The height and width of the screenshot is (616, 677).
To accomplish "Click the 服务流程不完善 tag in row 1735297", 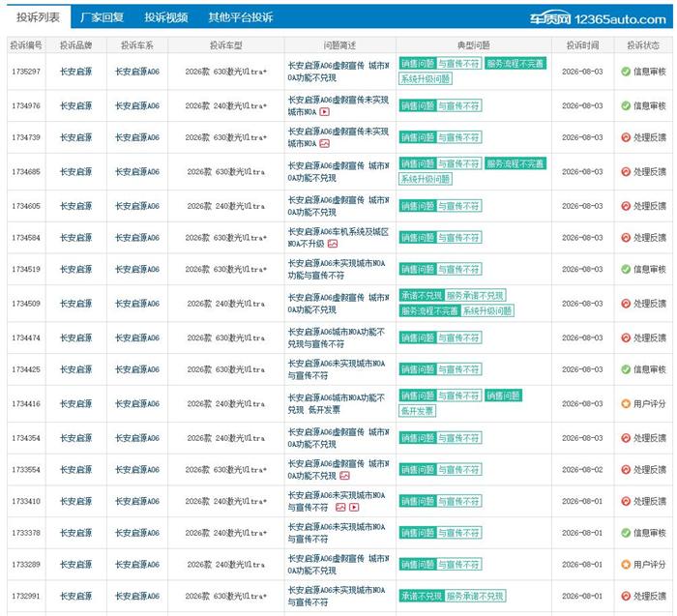I will point(515,64).
